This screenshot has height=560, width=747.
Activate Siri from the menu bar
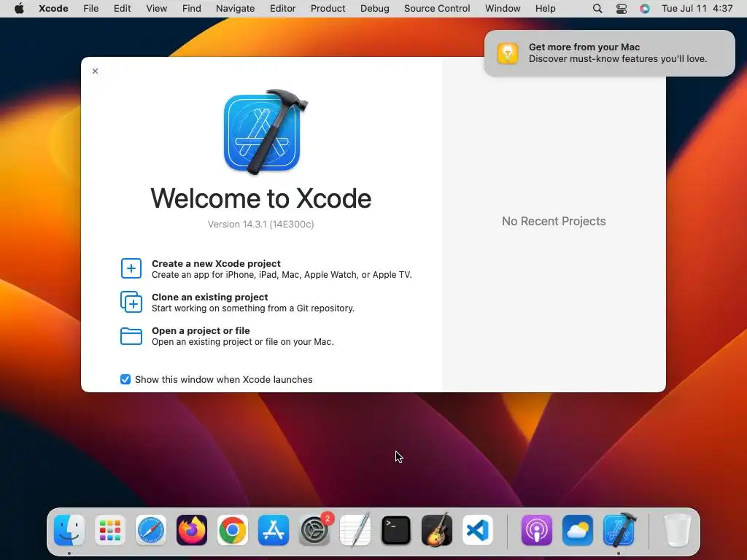click(645, 9)
